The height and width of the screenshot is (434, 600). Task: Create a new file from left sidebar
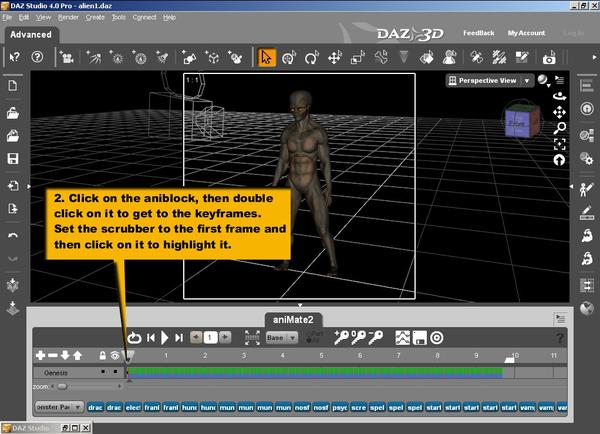pos(13,85)
